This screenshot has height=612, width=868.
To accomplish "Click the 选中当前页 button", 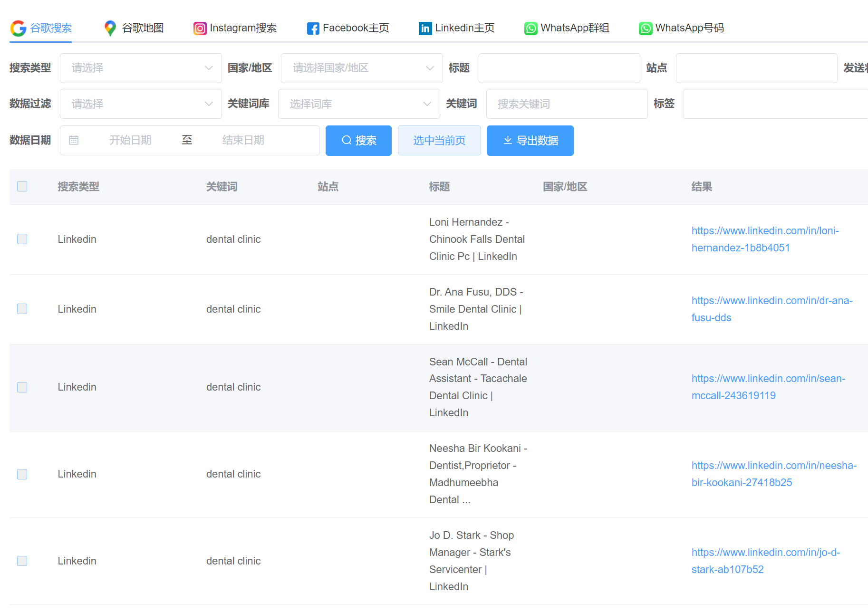I will point(439,141).
